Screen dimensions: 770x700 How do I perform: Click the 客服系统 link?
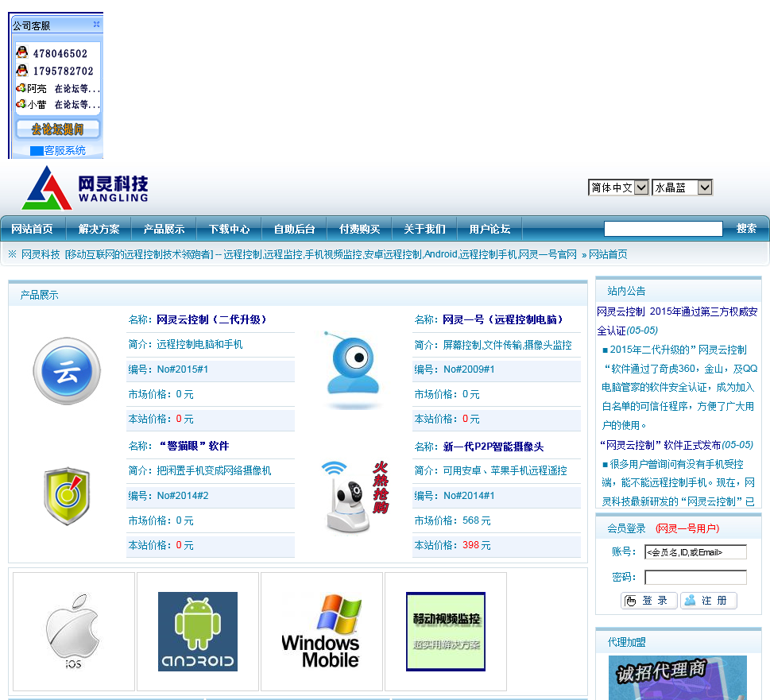pos(65,151)
